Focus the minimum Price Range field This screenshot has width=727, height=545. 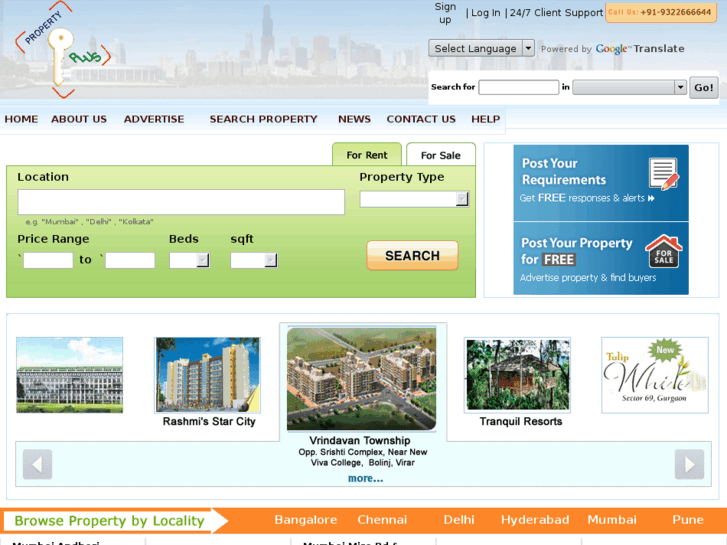point(48,260)
